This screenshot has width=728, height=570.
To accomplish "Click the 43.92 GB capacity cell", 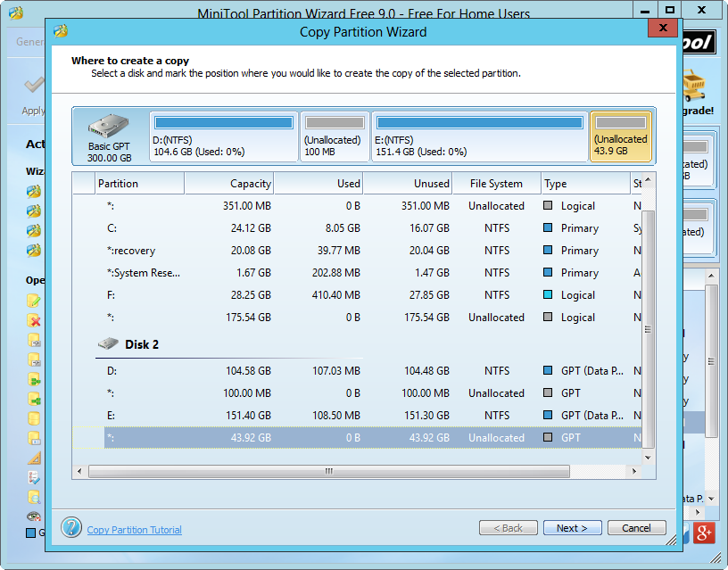I will pos(251,438).
